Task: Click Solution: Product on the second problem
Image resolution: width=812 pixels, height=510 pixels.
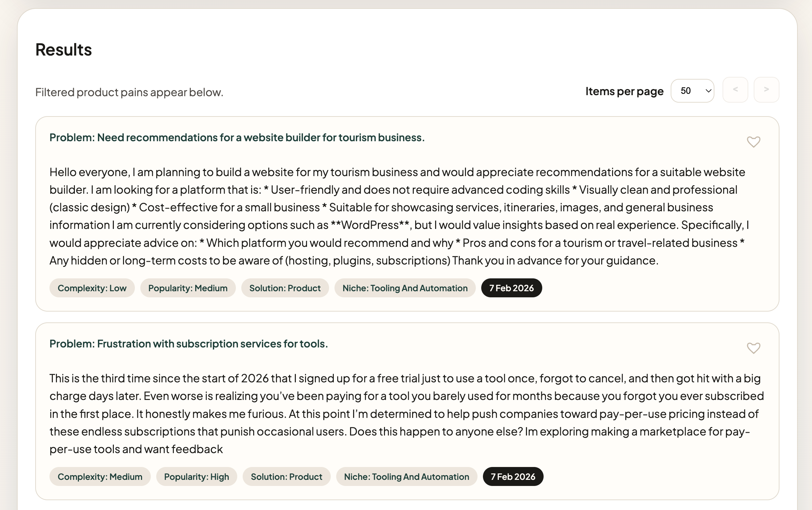Action: (286, 476)
